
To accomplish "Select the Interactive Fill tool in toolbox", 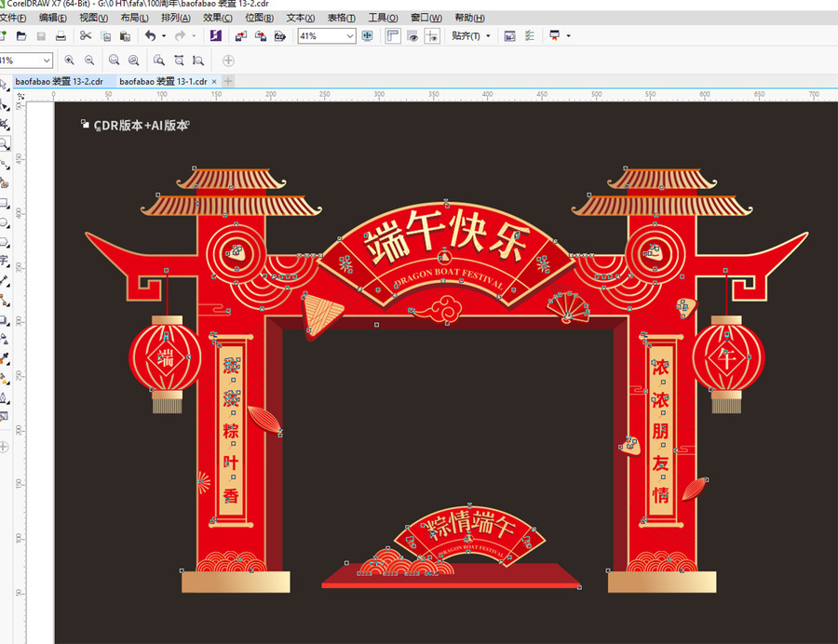I will pos(5,379).
